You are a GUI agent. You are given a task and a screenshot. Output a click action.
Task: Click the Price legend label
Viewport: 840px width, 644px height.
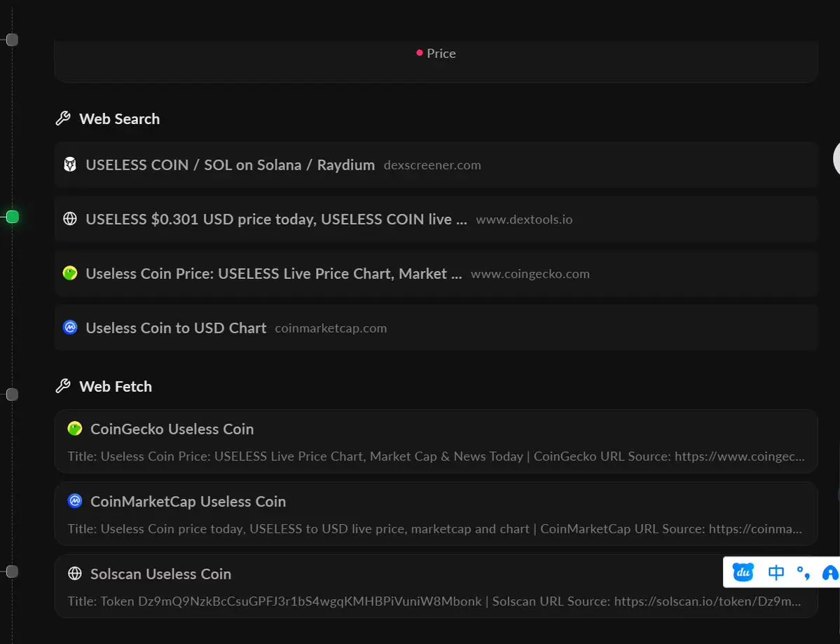click(441, 53)
